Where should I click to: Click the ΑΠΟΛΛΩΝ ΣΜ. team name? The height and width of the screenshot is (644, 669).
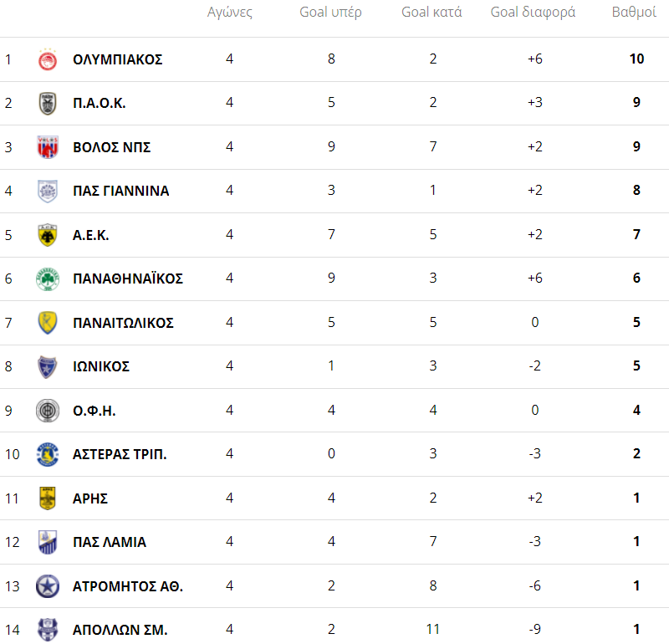120,630
